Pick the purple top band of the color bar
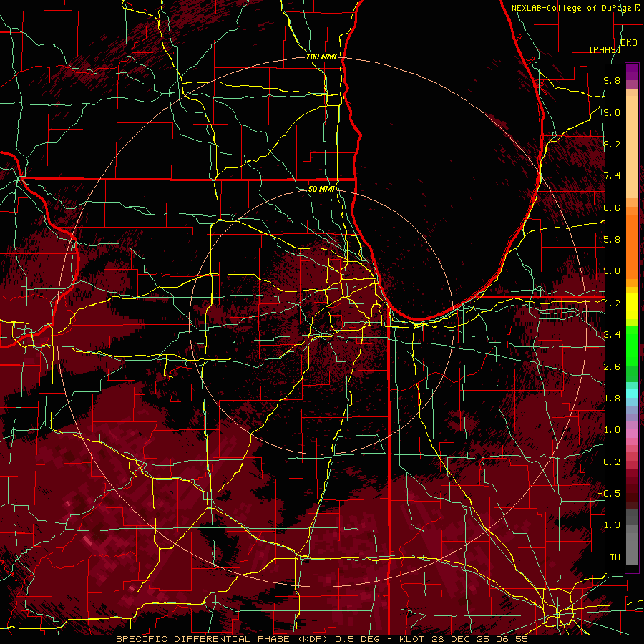644x644 pixels. click(632, 72)
